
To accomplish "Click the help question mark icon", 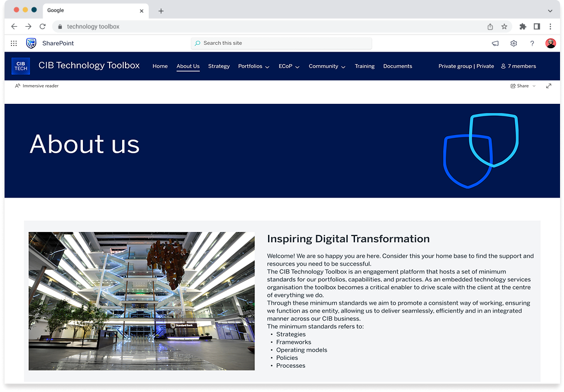I will coord(532,43).
